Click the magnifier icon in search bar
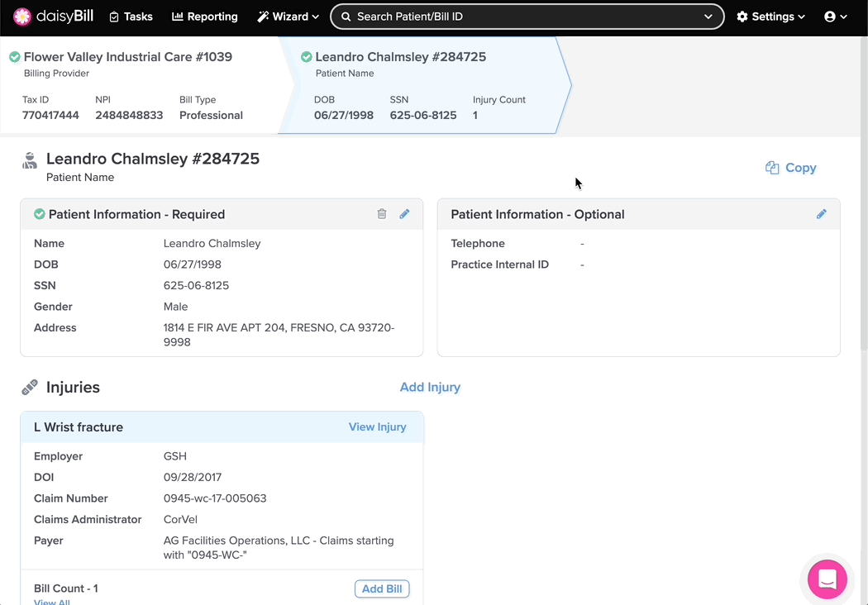 pos(346,17)
